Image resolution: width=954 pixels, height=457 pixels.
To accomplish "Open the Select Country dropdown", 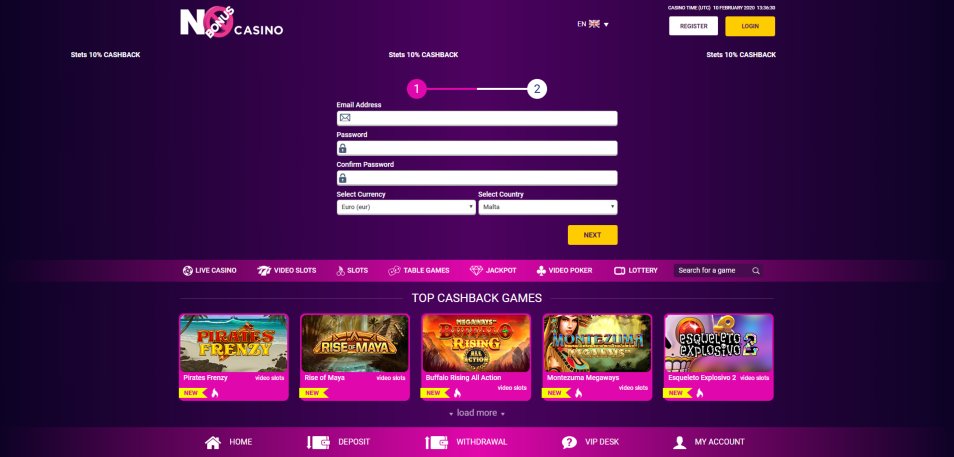I will click(548, 208).
